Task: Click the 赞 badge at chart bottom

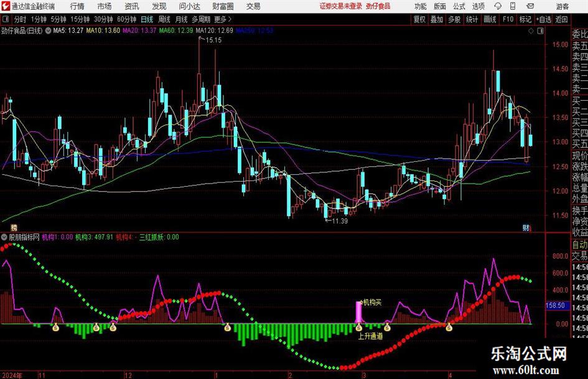Action: pos(14,227)
